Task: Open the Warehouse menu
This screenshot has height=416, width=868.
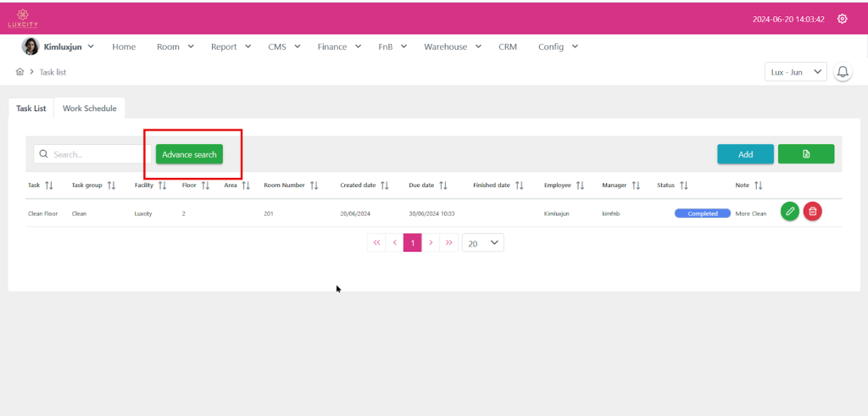Action: coord(453,47)
